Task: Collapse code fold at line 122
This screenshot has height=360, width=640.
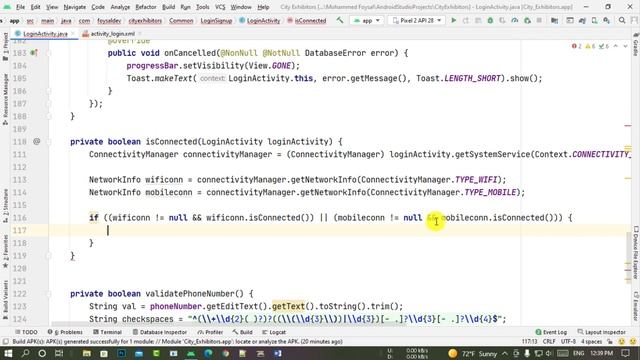Action: 48,293
